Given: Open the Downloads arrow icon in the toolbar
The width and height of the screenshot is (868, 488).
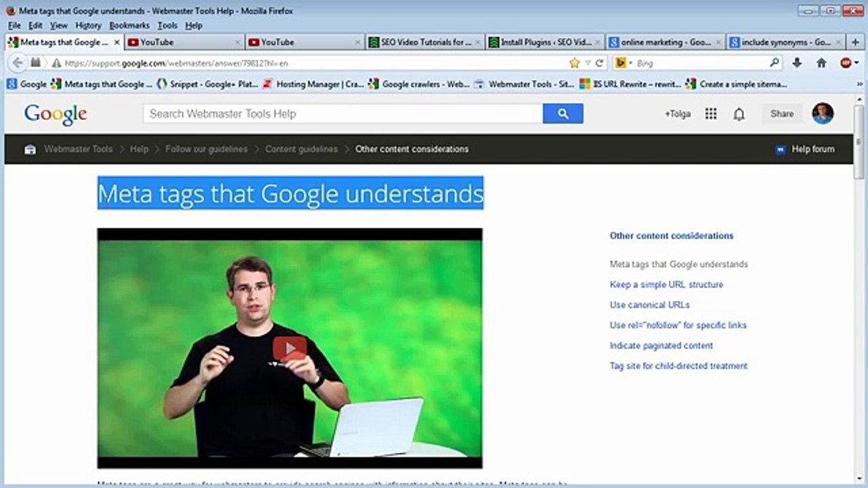Looking at the screenshot, I should 797,62.
